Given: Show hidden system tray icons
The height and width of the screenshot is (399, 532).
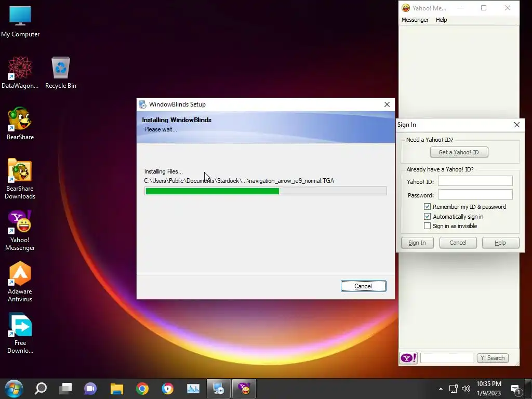Looking at the screenshot, I should [x=441, y=389].
